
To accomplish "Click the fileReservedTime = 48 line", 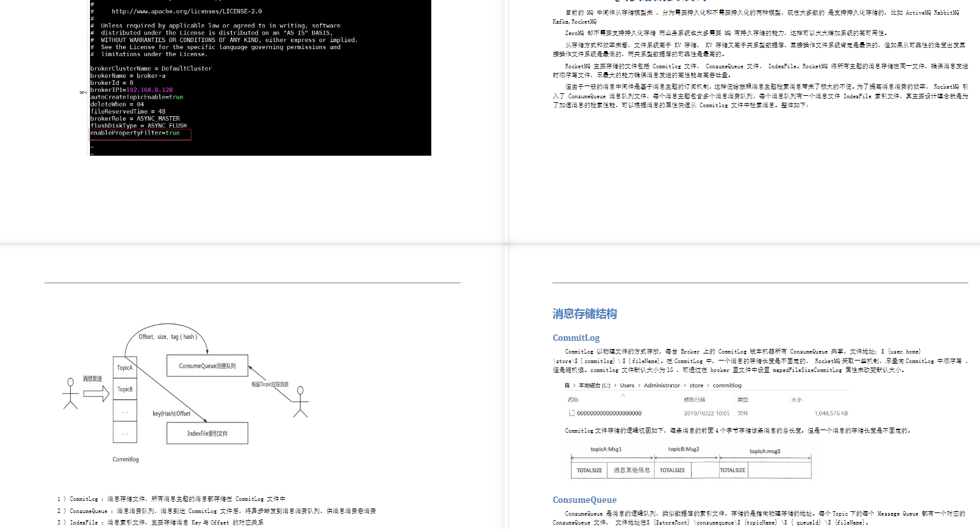I will 128,111.
